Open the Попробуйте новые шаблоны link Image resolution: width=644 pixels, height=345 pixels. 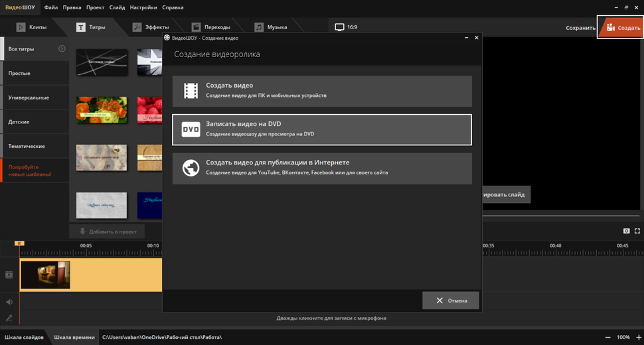pyautogui.click(x=35, y=171)
